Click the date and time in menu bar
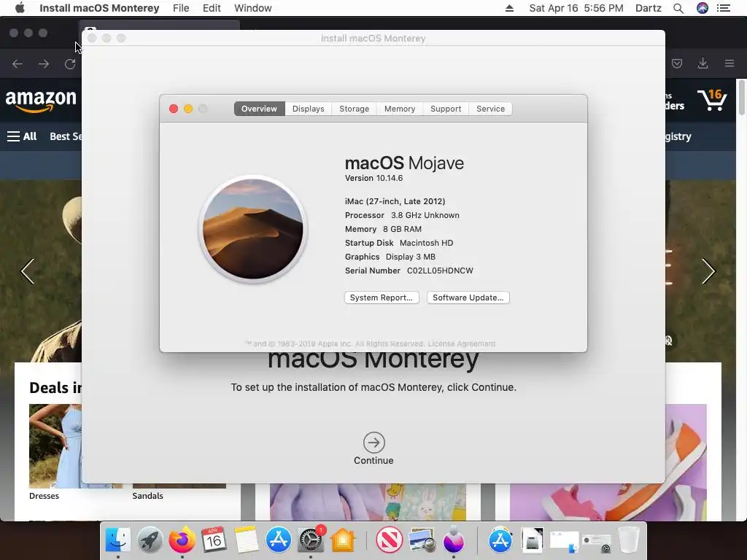 pos(576,8)
